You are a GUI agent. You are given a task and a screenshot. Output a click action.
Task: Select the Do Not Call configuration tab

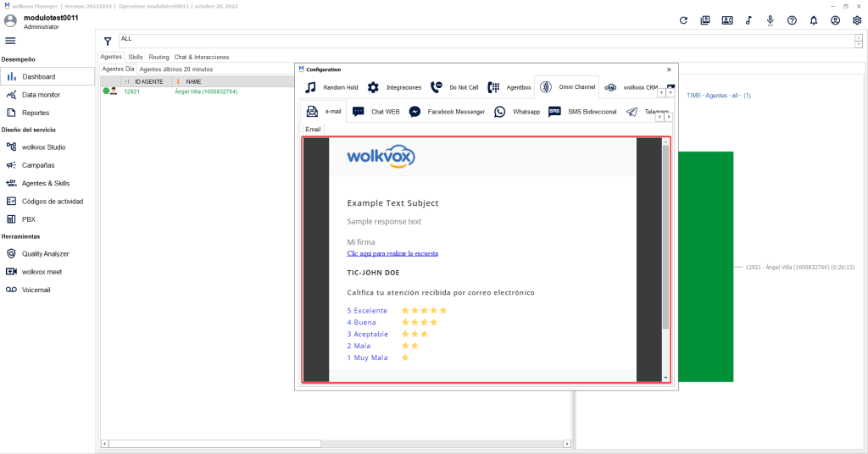click(x=454, y=87)
